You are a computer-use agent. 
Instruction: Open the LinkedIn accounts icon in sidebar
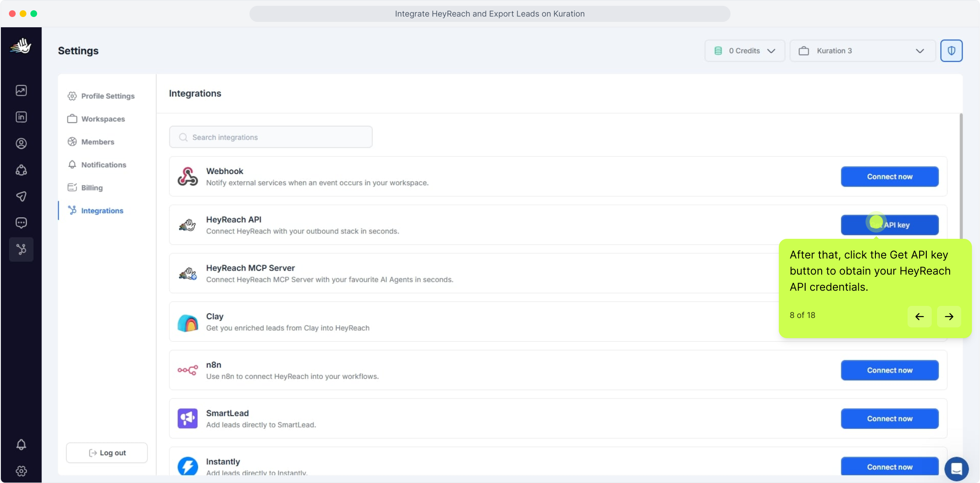[x=21, y=117]
